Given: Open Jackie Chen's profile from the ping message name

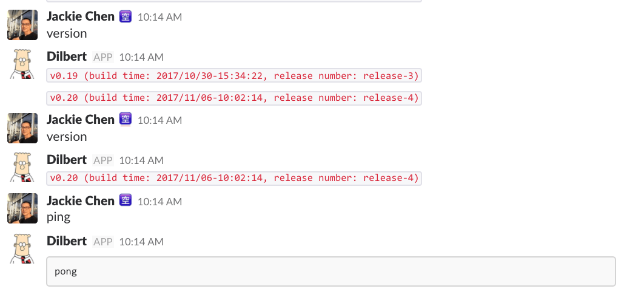Looking at the screenshot, I should (x=81, y=200).
